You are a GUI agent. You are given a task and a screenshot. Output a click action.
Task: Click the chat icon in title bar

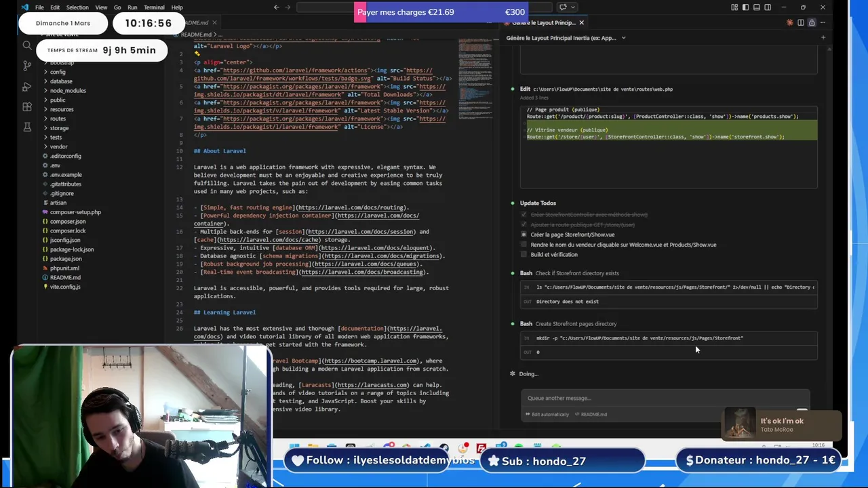563,7
